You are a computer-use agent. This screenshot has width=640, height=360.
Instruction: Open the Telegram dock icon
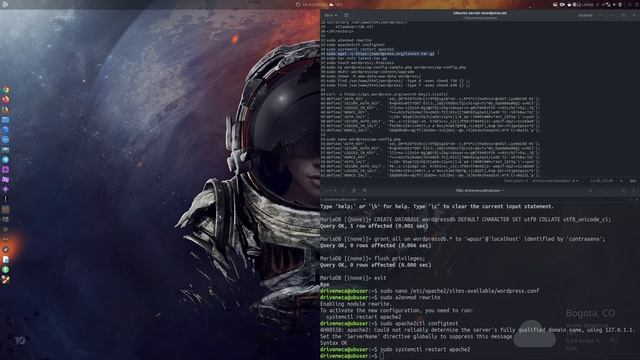[x=6, y=160]
